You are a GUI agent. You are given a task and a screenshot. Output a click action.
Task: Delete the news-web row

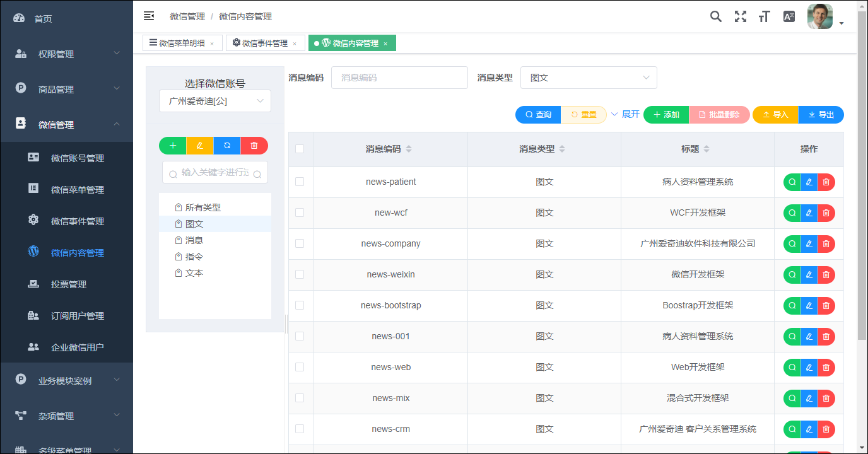[826, 368]
